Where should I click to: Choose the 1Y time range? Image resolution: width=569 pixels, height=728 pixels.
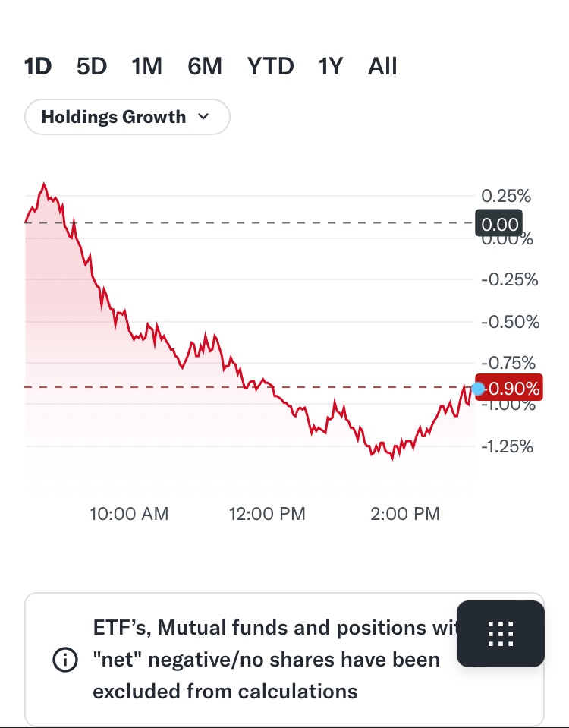(x=331, y=67)
